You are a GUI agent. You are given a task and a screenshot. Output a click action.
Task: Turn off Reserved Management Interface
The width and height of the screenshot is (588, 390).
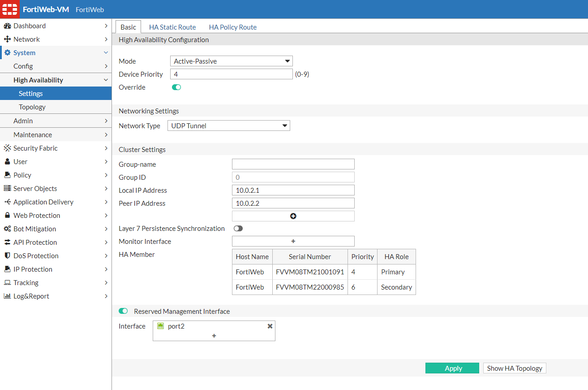click(123, 311)
